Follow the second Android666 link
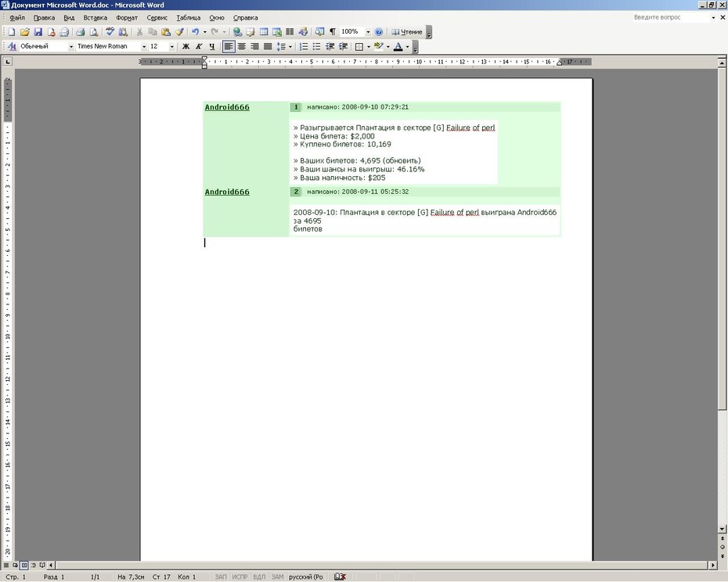Viewport: 728px width, 582px height. tap(227, 192)
